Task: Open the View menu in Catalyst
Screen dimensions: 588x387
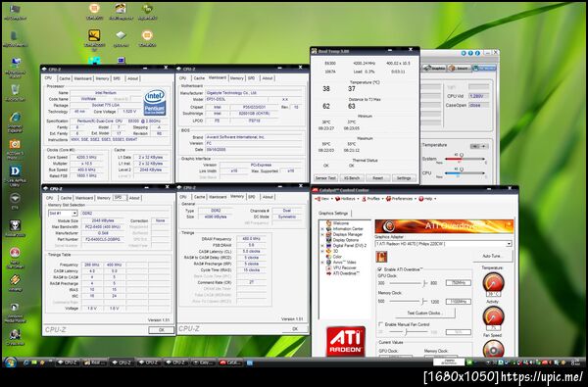Action: click(x=323, y=199)
